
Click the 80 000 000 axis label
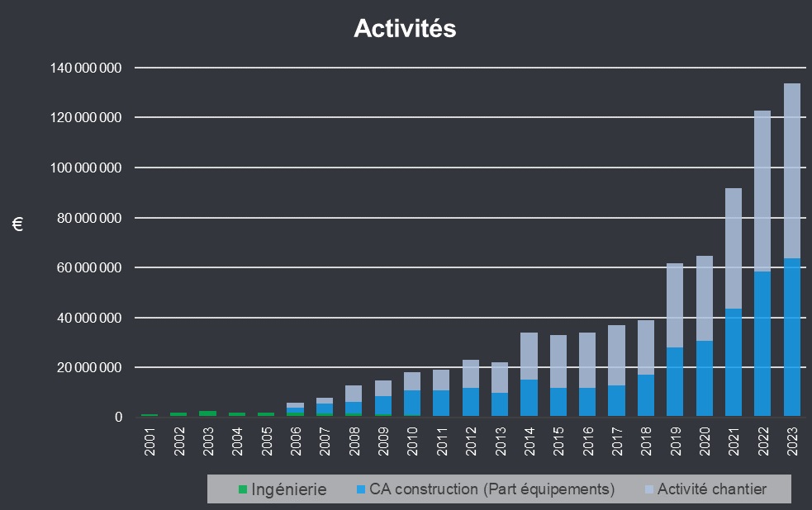pos(89,218)
